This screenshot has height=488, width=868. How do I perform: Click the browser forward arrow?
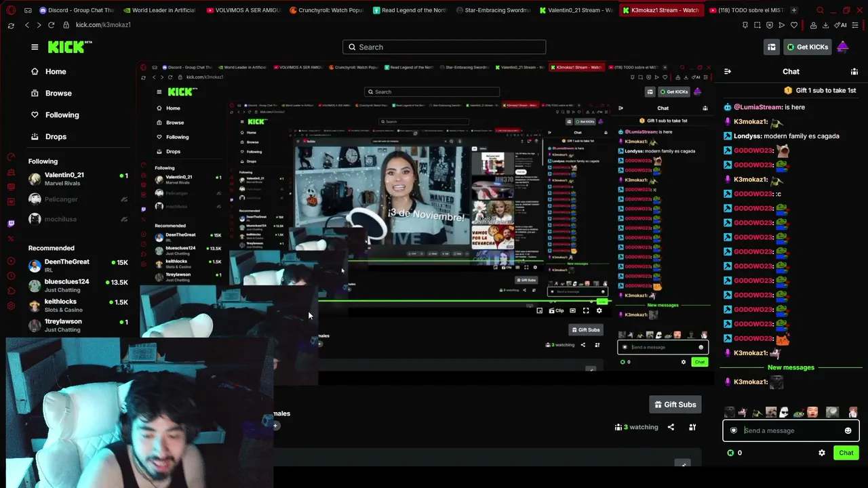[x=39, y=25]
